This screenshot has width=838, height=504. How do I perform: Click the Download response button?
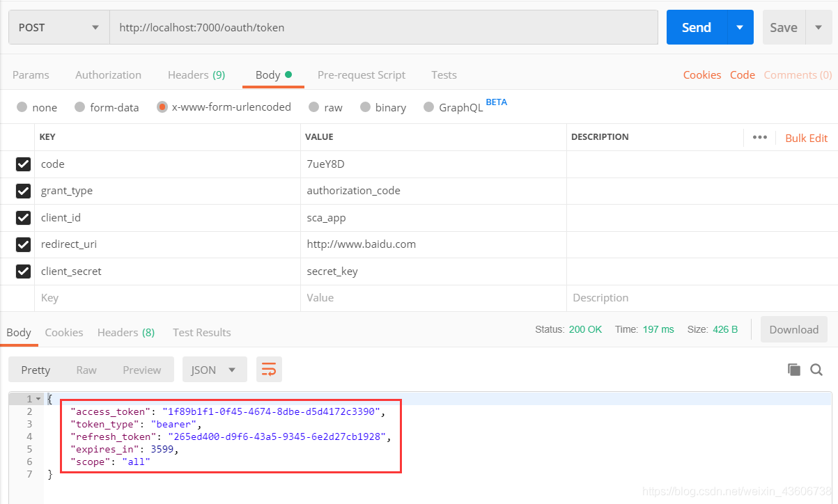tap(794, 329)
